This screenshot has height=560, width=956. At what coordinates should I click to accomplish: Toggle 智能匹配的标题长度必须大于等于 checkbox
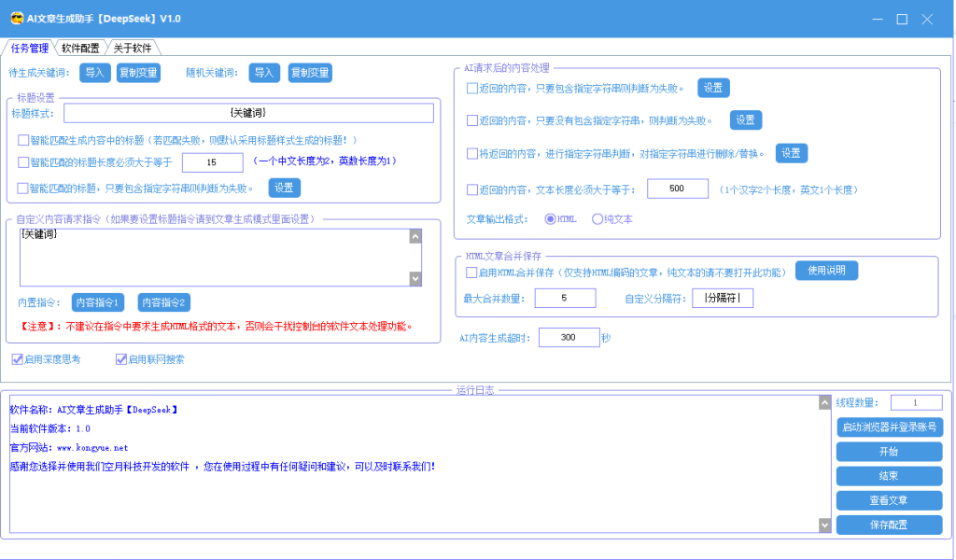(23, 162)
